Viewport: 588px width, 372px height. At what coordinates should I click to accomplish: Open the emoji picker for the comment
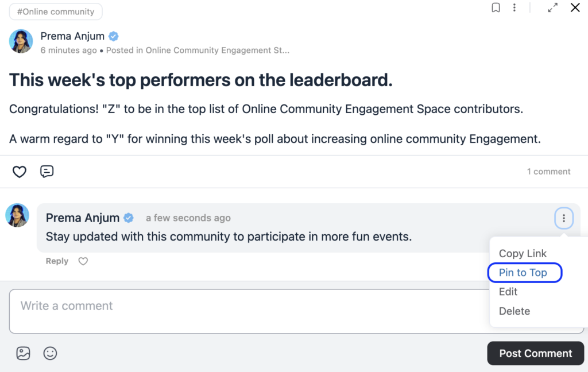point(50,353)
